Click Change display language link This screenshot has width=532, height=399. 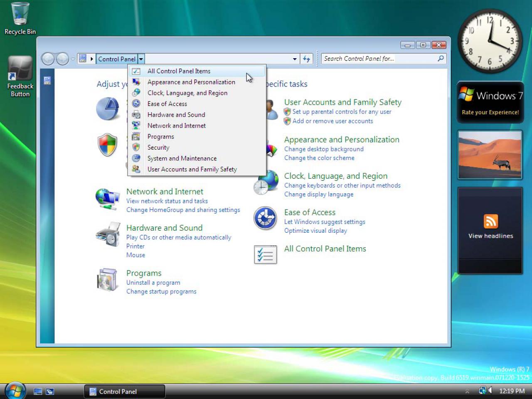point(319,194)
